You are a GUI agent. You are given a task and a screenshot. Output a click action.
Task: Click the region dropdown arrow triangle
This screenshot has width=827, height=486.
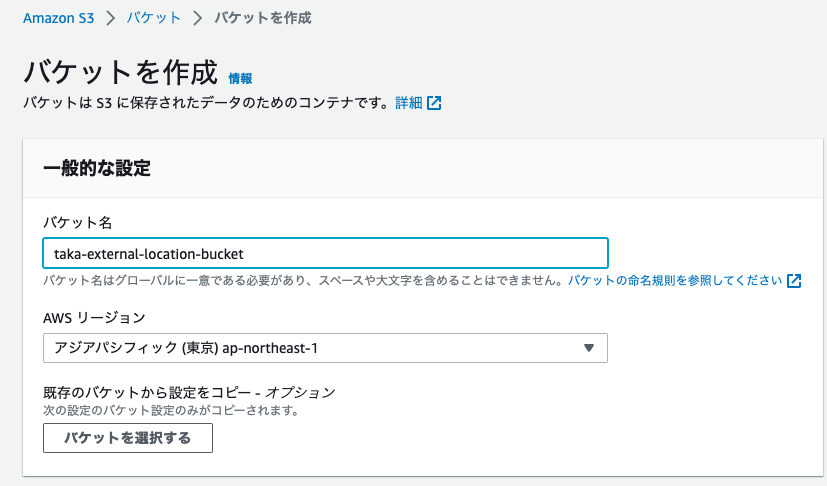click(589, 348)
